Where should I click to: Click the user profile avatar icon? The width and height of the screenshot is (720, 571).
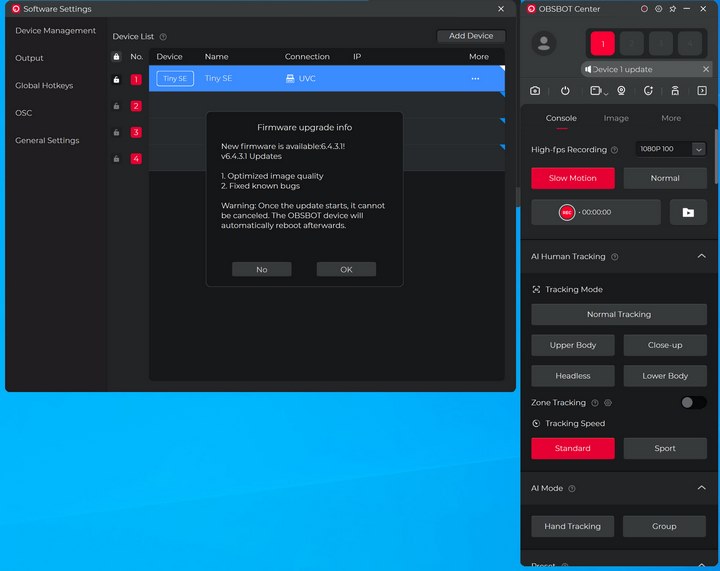click(x=544, y=43)
